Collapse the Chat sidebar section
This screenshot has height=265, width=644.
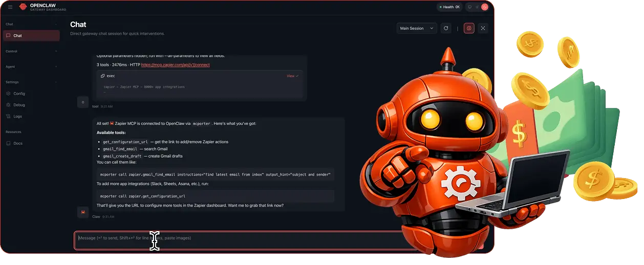pos(56,24)
